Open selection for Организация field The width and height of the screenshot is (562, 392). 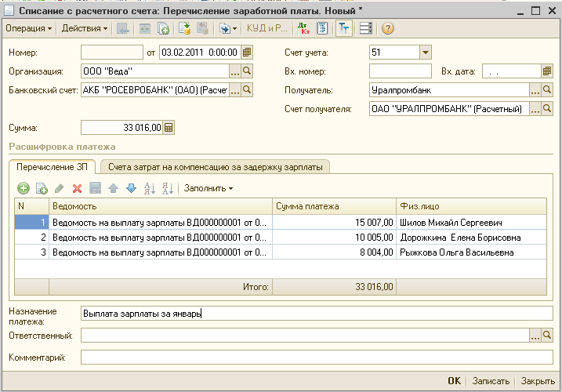coord(235,71)
